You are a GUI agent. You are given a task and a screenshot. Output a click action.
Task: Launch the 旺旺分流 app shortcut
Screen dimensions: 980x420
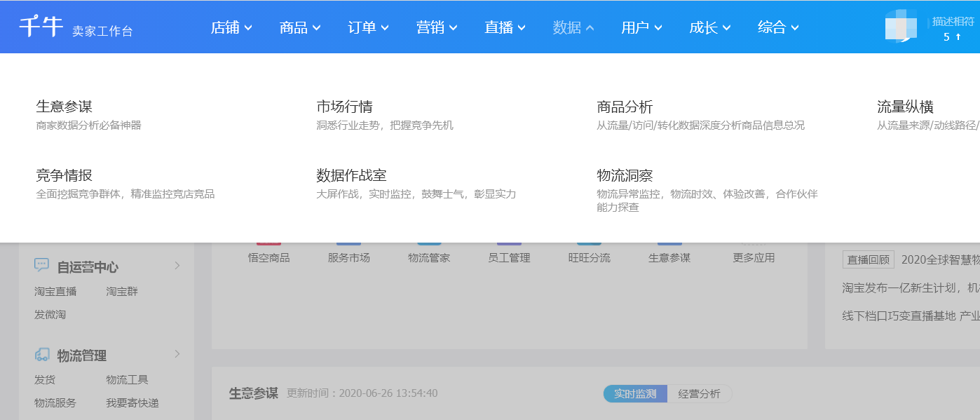590,257
